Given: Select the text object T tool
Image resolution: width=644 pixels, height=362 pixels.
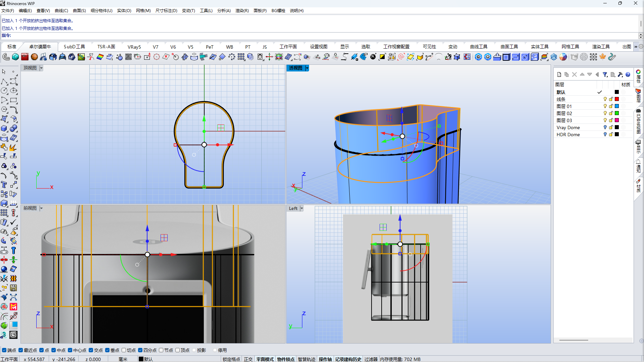Looking at the screenshot, I should [4, 185].
